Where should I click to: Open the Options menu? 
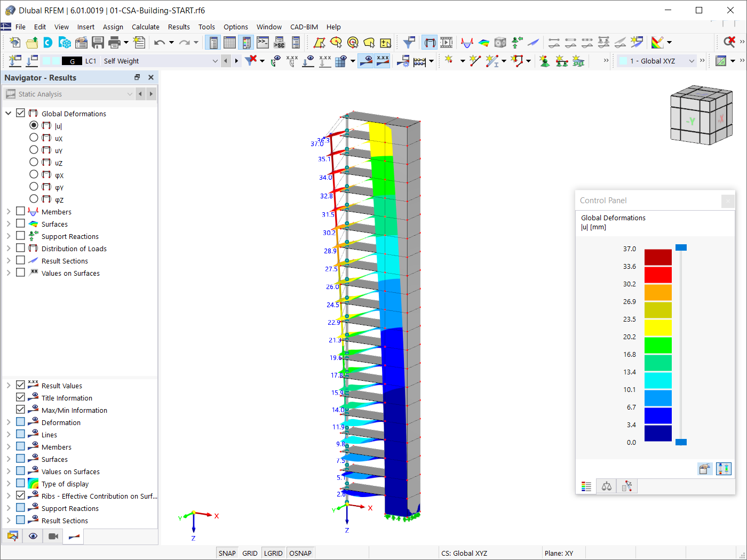236,27
